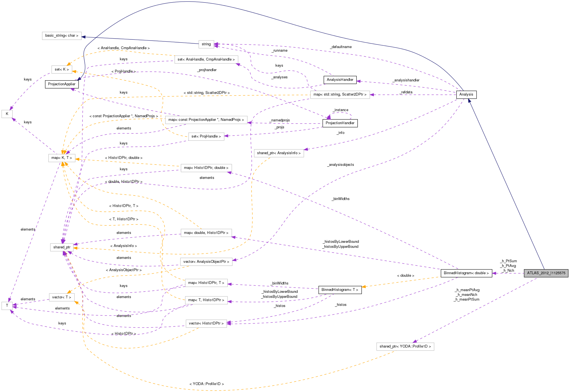
Task: Click the _analyses edge label
Action: click(279, 77)
